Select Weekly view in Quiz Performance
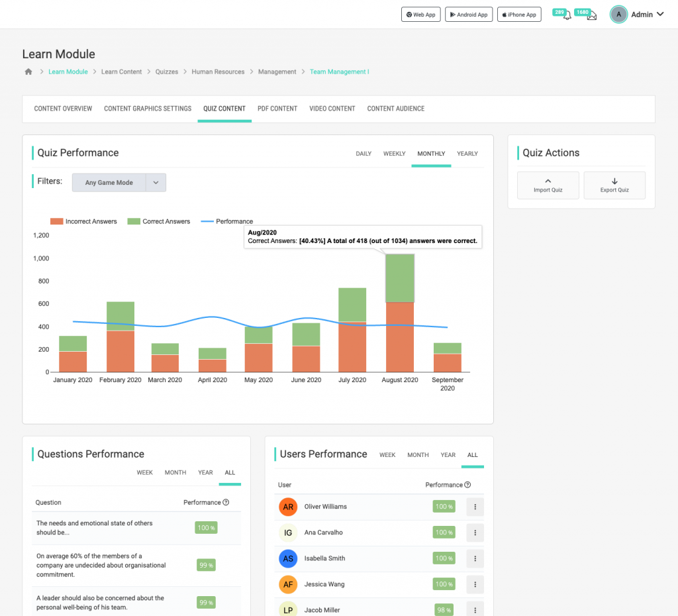The width and height of the screenshot is (678, 616). tap(394, 154)
